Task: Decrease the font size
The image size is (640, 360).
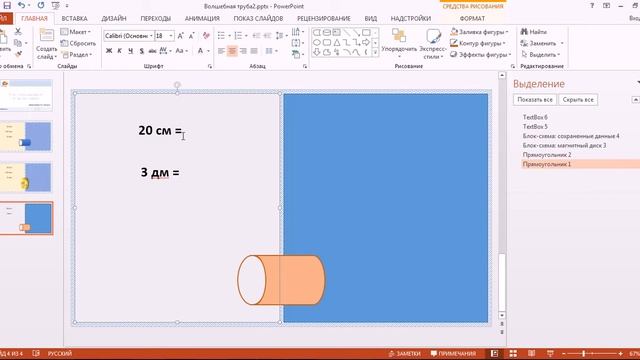Action: 191,36
